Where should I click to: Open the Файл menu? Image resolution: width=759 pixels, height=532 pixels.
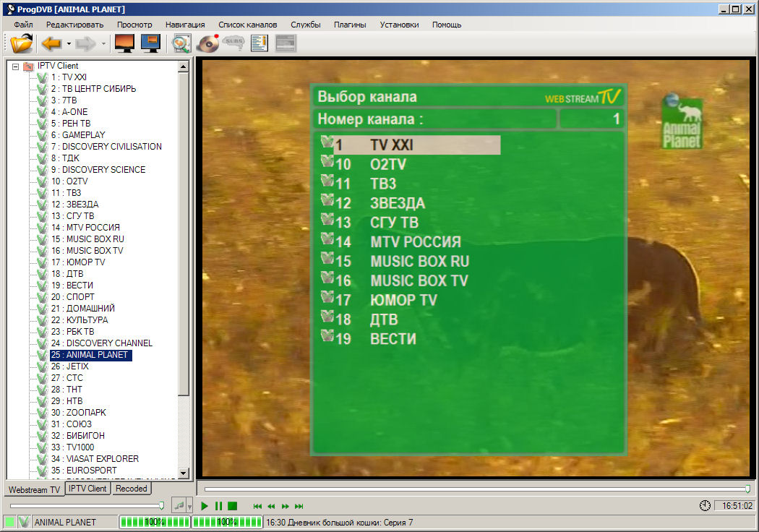[23, 25]
